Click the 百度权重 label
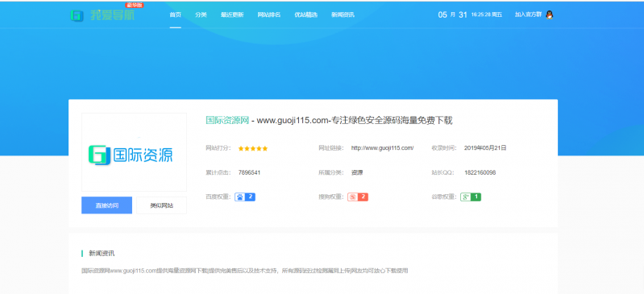This screenshot has width=644, height=294. (218, 197)
